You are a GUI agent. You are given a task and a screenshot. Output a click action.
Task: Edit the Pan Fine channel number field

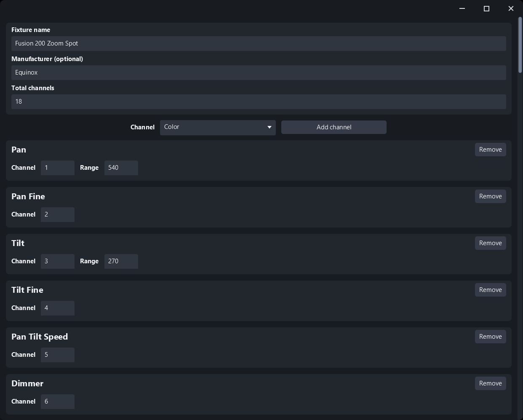[x=58, y=214]
